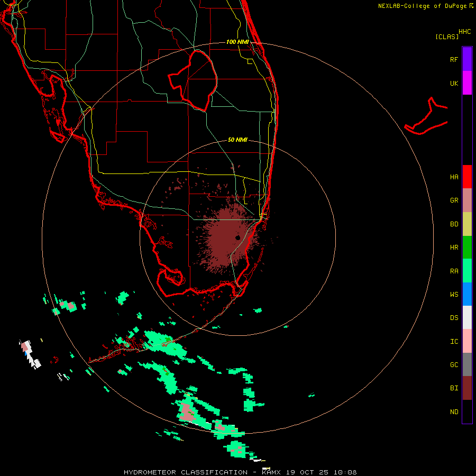Image resolution: width=476 pixels, height=476 pixels.
Task: Click the UK magenta legend color swatch
Action: pos(467,83)
